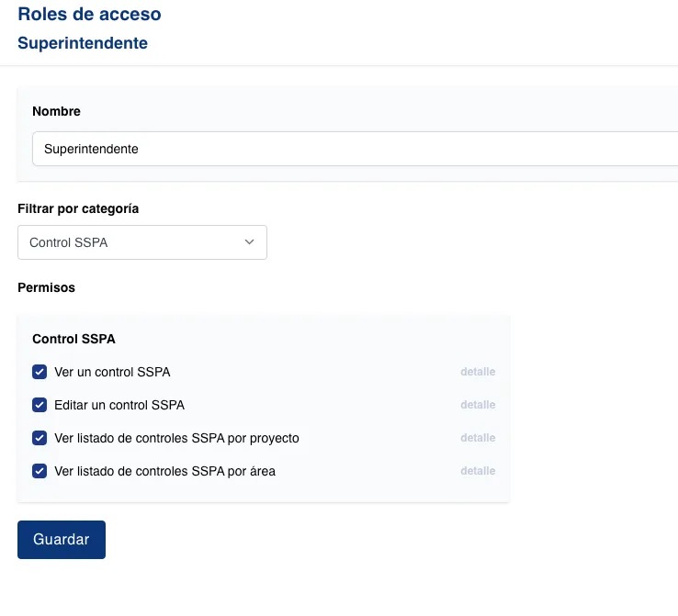Disable 'Ver listado de controles SSPA por proyecto' checkbox
The width and height of the screenshot is (678, 616).
tap(40, 438)
